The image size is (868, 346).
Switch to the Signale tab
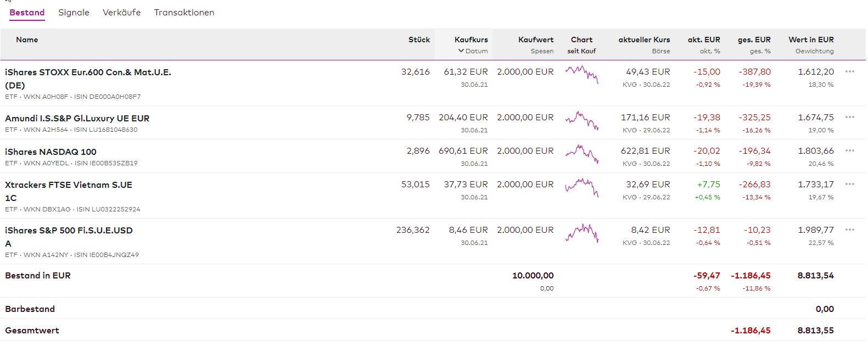click(74, 13)
